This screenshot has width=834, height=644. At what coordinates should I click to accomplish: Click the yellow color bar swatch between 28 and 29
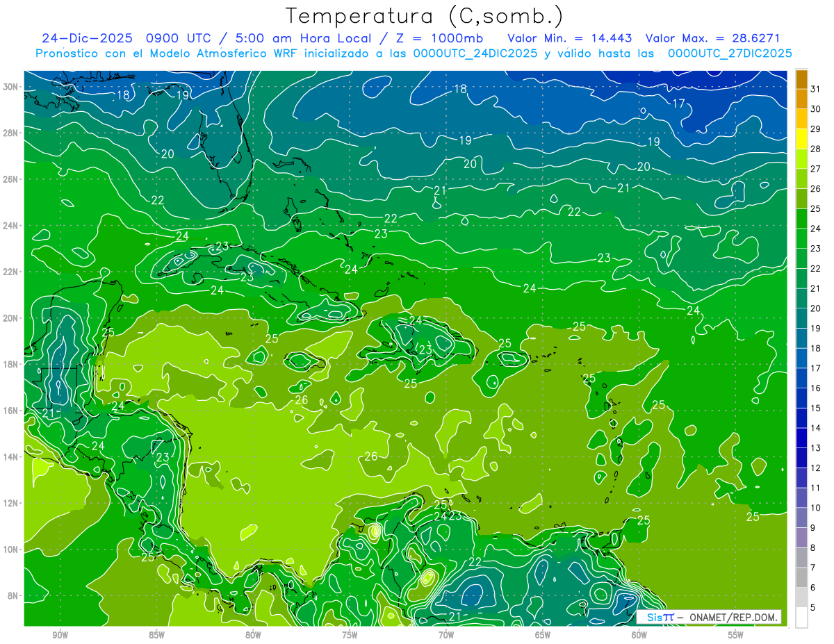point(801,139)
